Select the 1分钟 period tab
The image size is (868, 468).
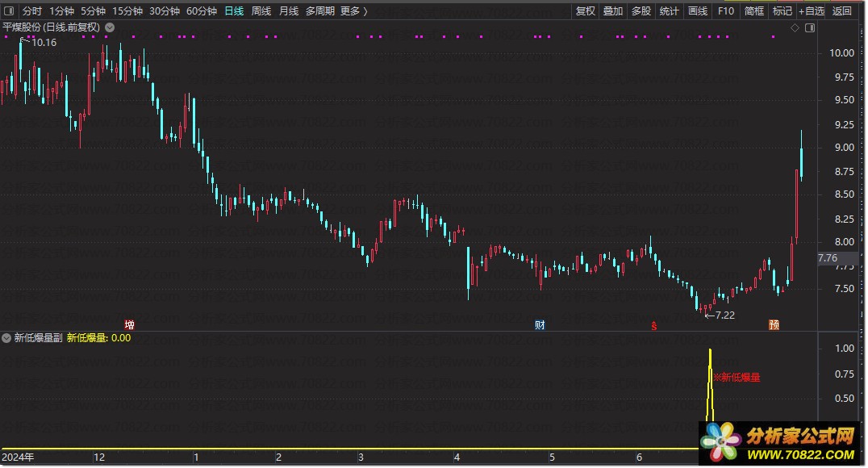[x=61, y=11]
